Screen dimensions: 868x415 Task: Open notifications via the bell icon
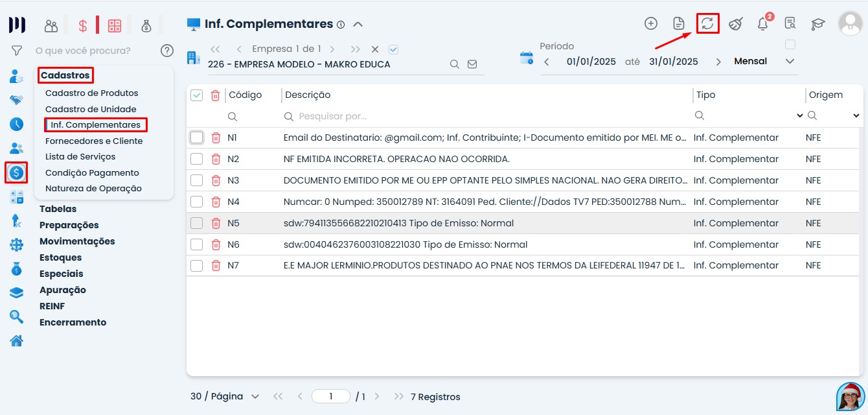pos(763,22)
